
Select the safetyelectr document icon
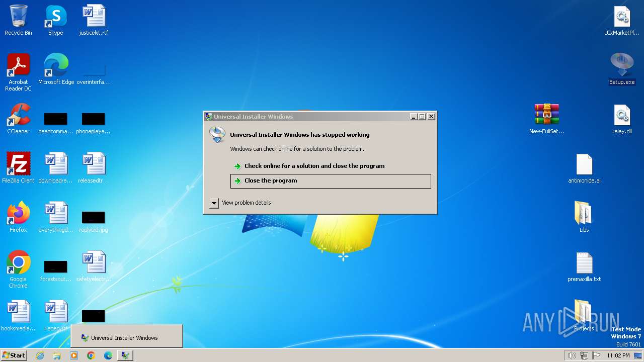[94, 266]
